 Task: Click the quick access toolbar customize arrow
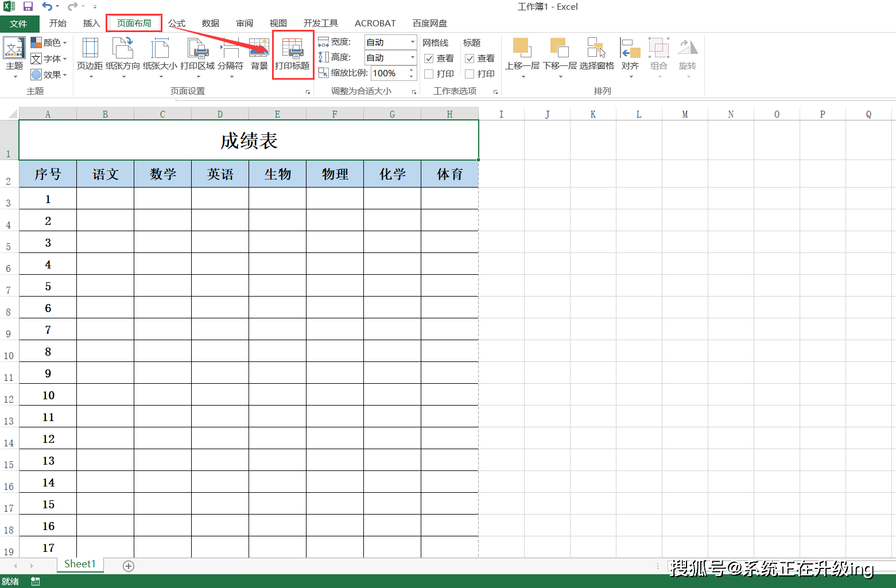click(95, 7)
